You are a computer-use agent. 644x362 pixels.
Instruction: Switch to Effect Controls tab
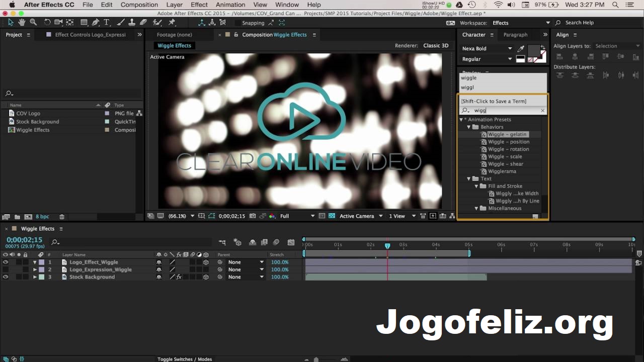tap(90, 35)
